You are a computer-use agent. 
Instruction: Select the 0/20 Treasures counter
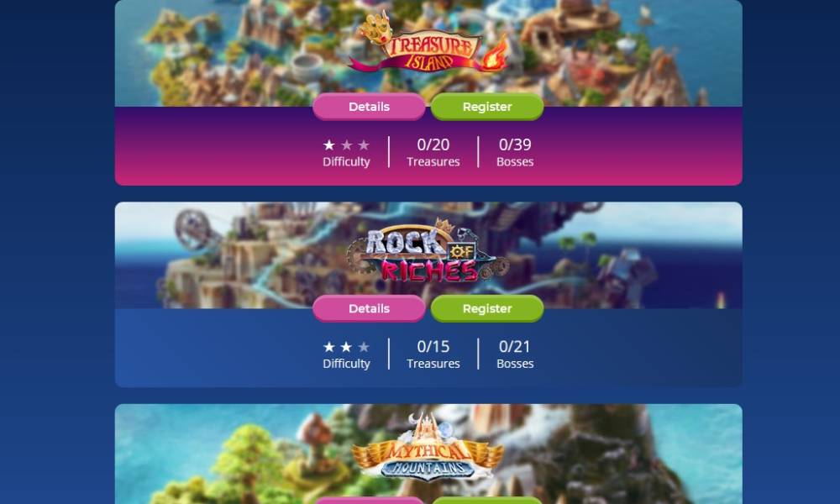point(433,152)
